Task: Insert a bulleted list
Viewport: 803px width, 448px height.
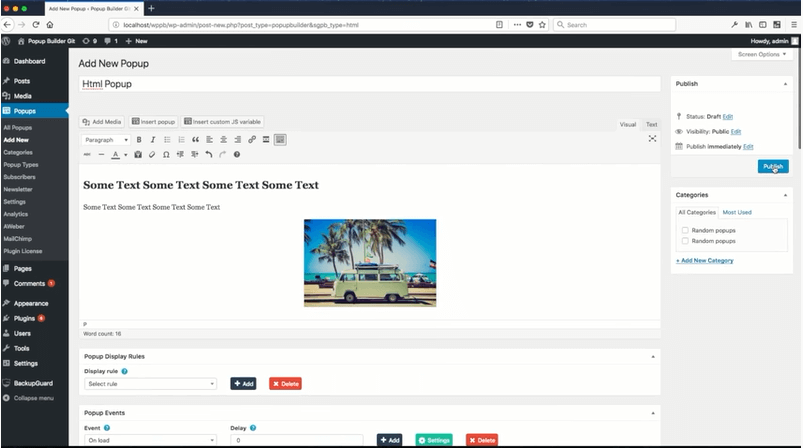Action: (x=167, y=140)
